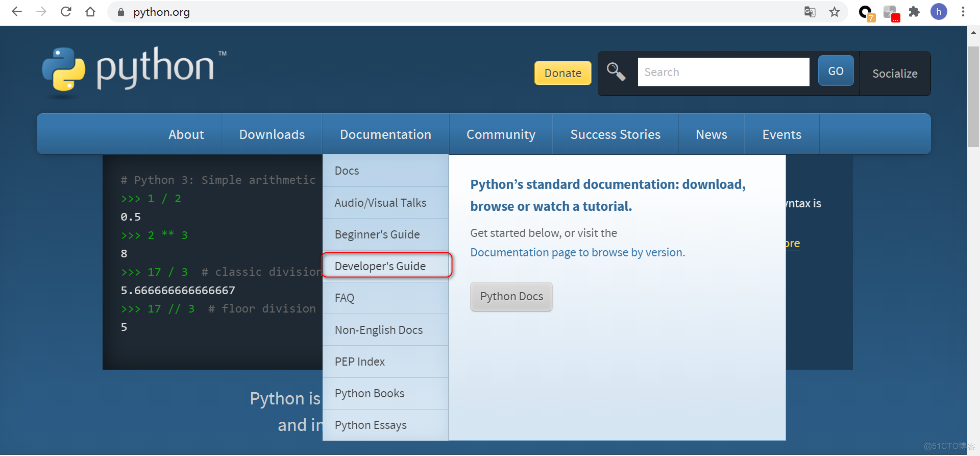Viewport: 980px width, 456px height.
Task: Open the translate page icon
Action: (x=810, y=12)
